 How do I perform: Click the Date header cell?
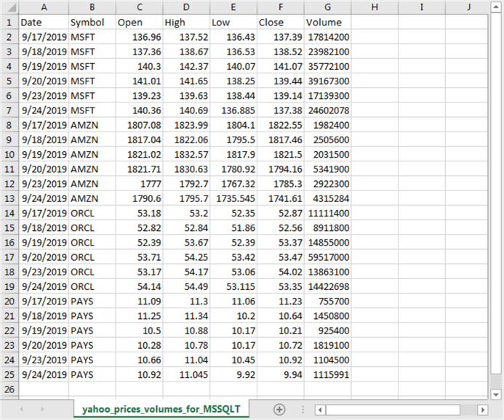44,22
